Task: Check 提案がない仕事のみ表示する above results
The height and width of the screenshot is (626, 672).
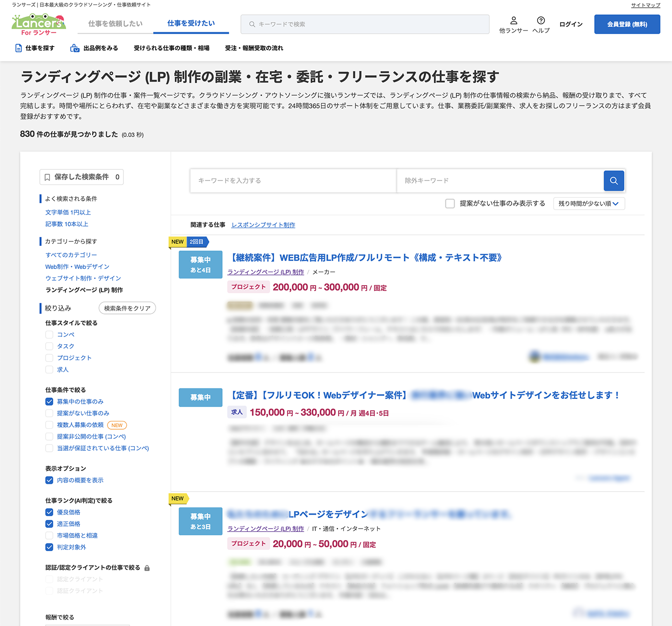Action: pyautogui.click(x=450, y=204)
